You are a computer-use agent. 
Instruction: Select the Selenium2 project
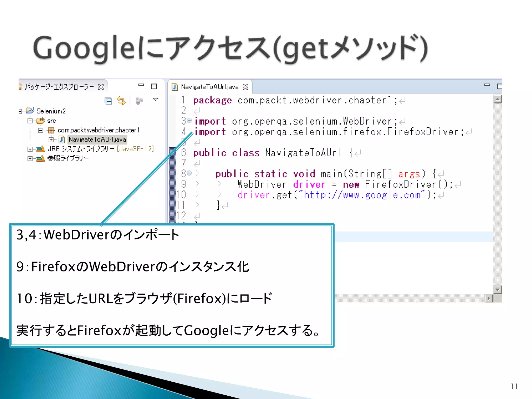pyautogui.click(x=51, y=111)
